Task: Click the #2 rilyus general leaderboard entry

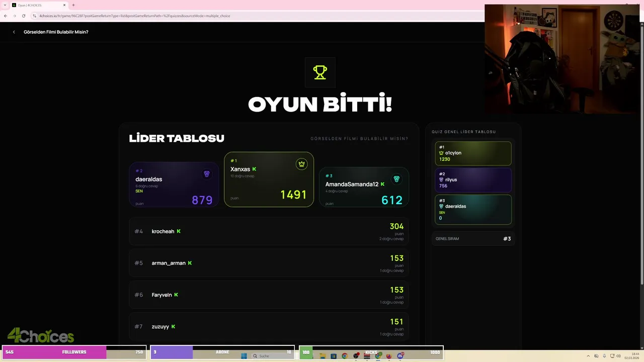Action: click(473, 180)
